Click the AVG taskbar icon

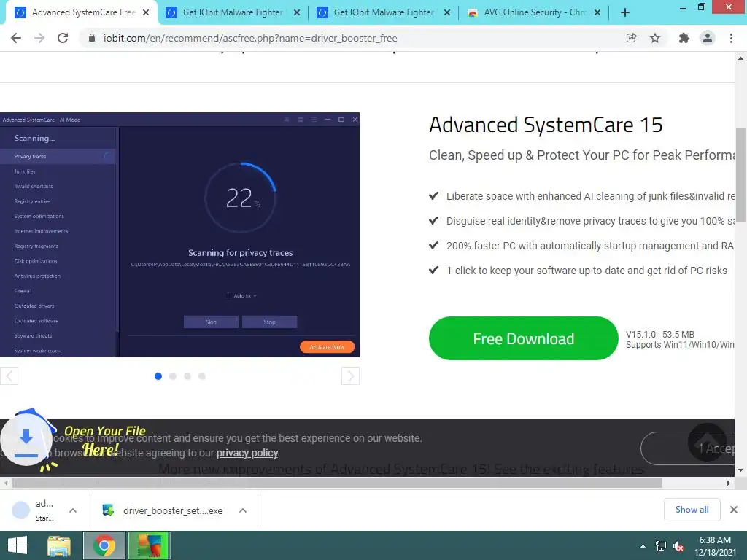point(150,545)
